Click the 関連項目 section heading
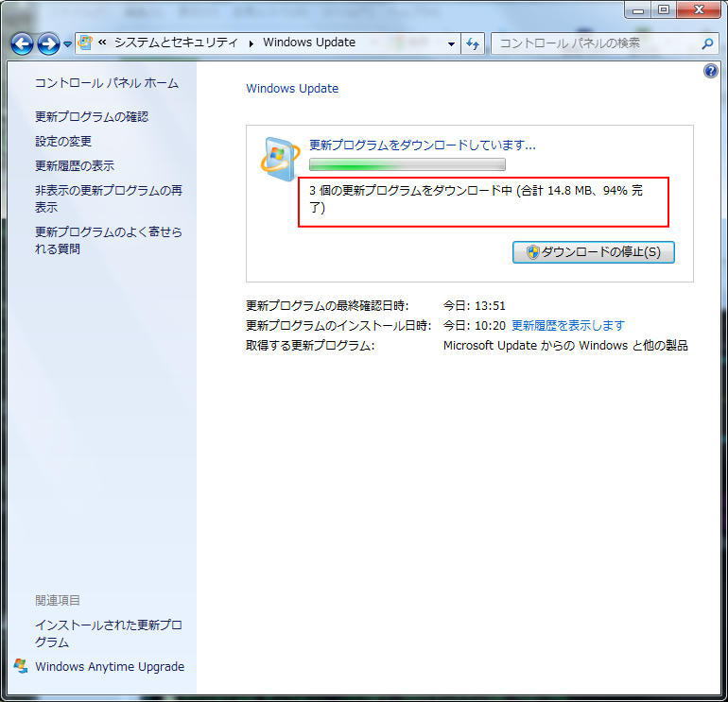This screenshot has width=728, height=702. [x=58, y=600]
